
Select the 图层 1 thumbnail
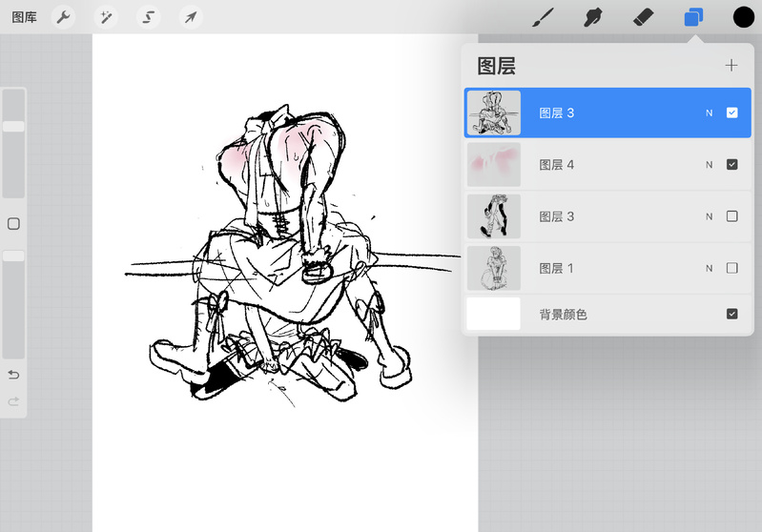[x=494, y=268]
